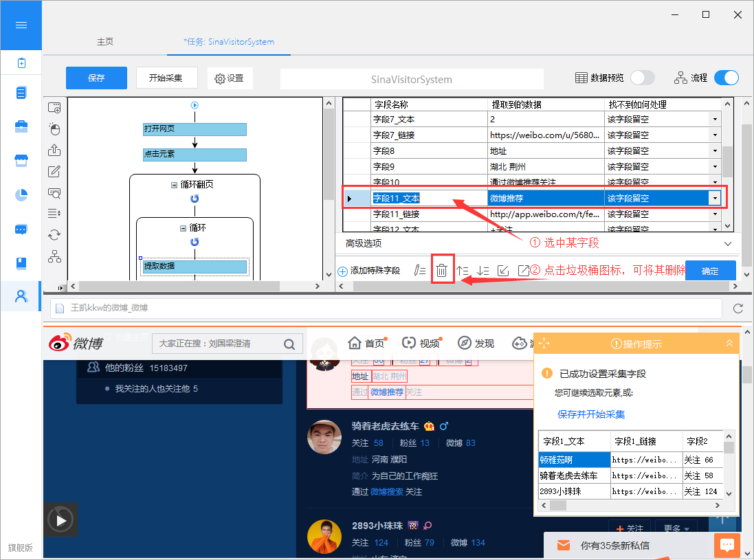The height and width of the screenshot is (560, 754).
Task: Select the branch condition tool icon
Action: (x=54, y=256)
